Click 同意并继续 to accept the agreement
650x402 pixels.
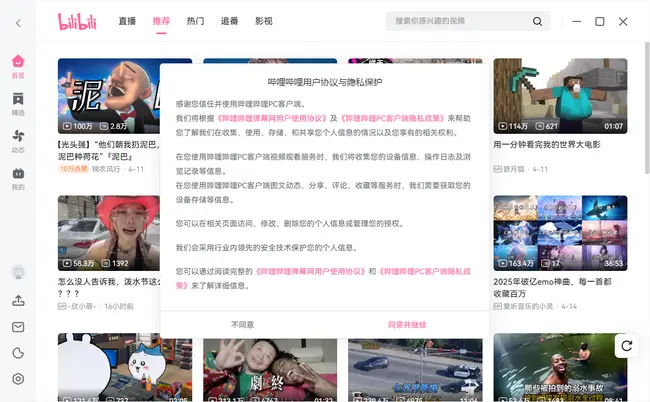[x=407, y=325]
